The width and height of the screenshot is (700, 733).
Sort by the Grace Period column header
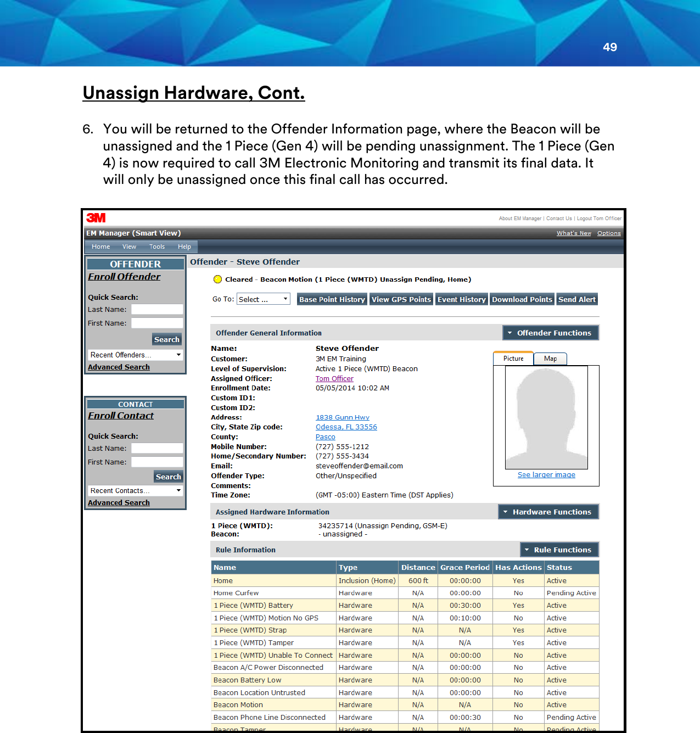(465, 567)
